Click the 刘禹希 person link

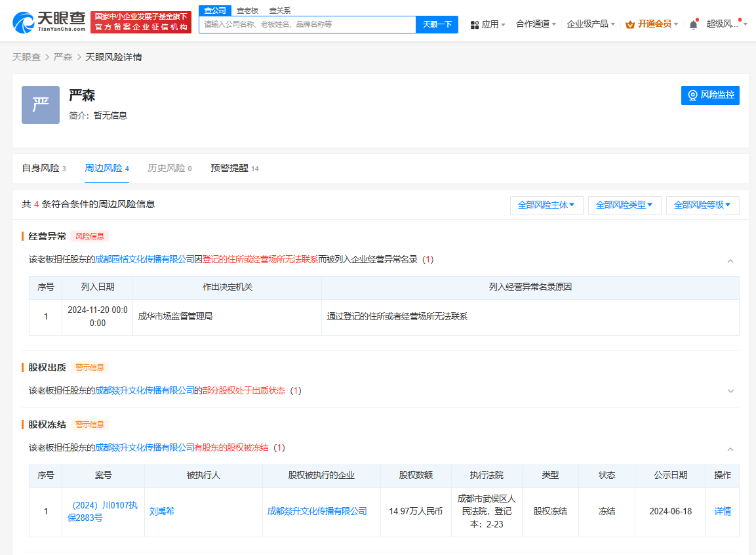163,512
